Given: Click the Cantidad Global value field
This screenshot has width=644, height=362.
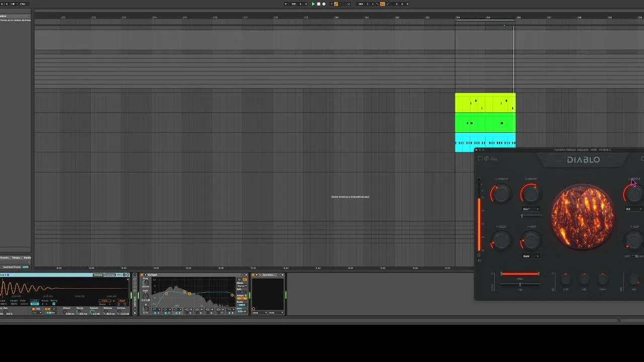Looking at the screenshot, I should coord(25,267).
